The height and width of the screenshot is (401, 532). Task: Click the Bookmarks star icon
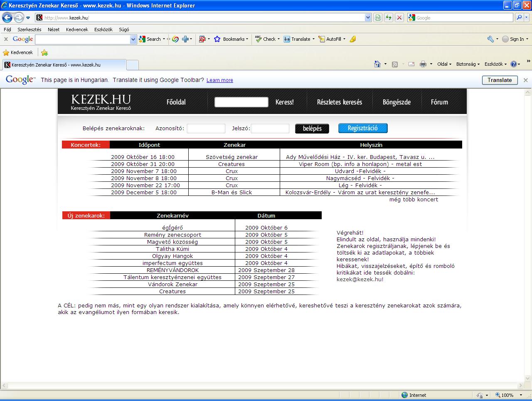click(217, 39)
